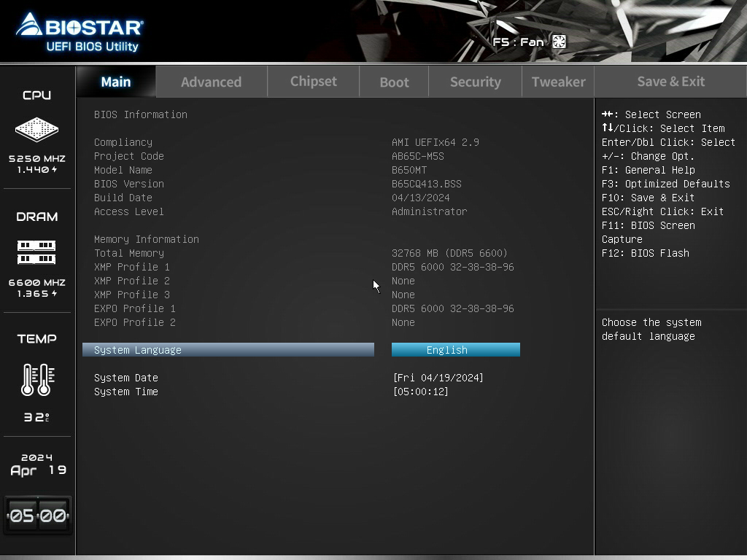747x560 pixels.
Task: Click the Model Name value B650MT
Action: (409, 170)
